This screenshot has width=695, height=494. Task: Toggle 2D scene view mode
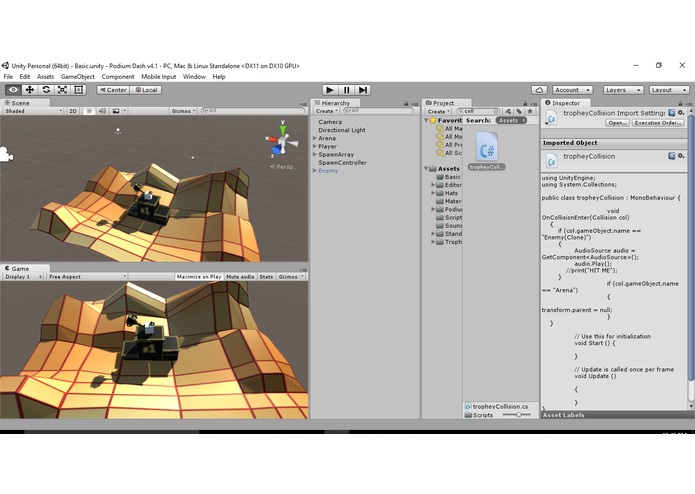73,111
